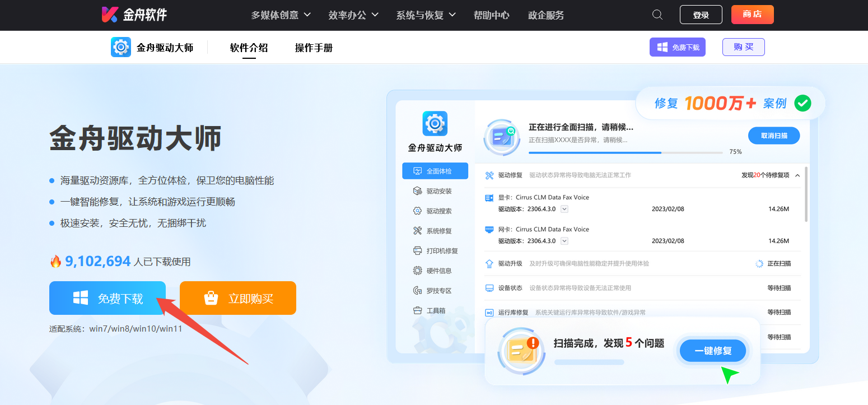Click the 罗技专区 label in sidebar
The image size is (868, 405).
(439, 291)
